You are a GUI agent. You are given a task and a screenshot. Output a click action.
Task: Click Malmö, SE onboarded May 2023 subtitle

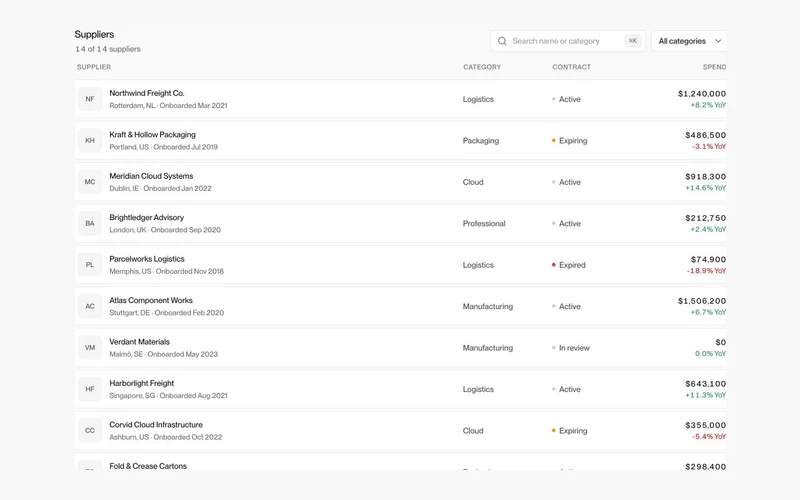[x=163, y=354]
